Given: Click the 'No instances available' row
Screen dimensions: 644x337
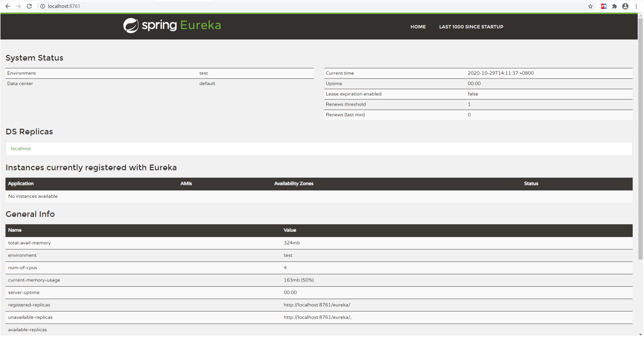Looking at the screenshot, I should coord(319,197).
